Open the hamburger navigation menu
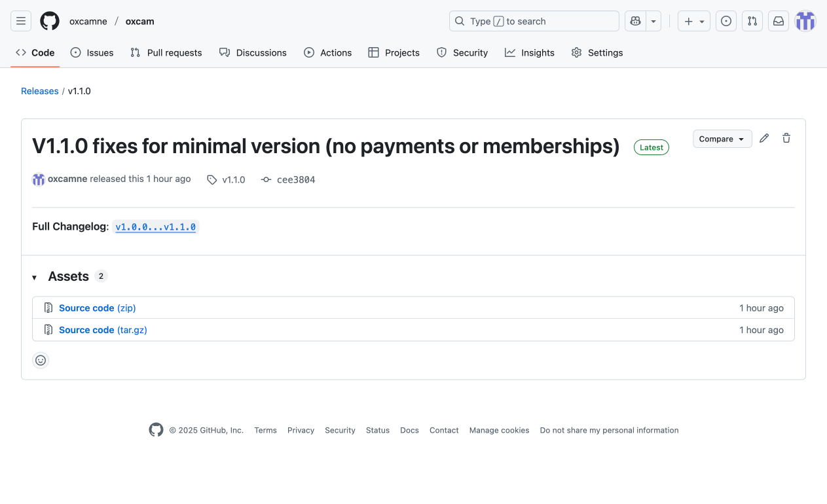This screenshot has width=827, height=504. coord(21,21)
